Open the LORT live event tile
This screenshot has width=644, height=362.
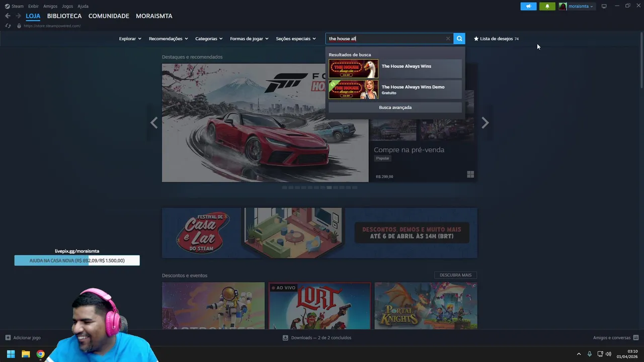[x=319, y=306]
